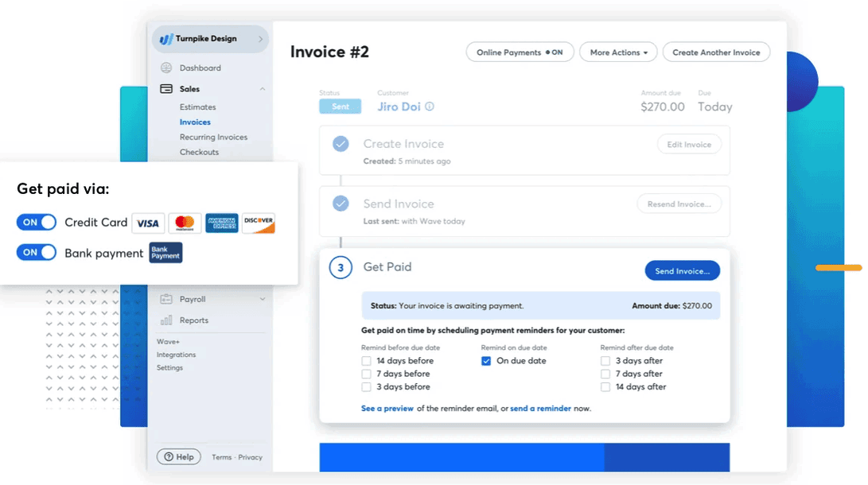The height and width of the screenshot is (485, 868).
Task: Expand the Payroll section chevron
Action: (x=263, y=299)
